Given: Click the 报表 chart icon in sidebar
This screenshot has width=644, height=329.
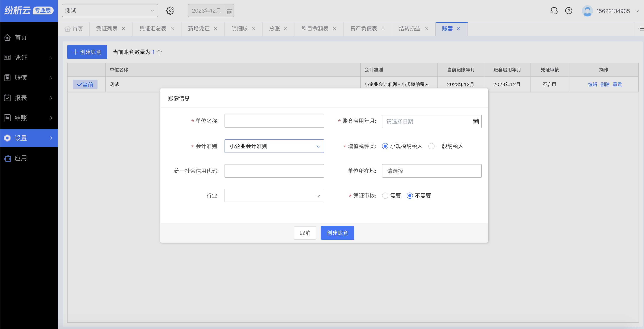Looking at the screenshot, I should point(7,98).
